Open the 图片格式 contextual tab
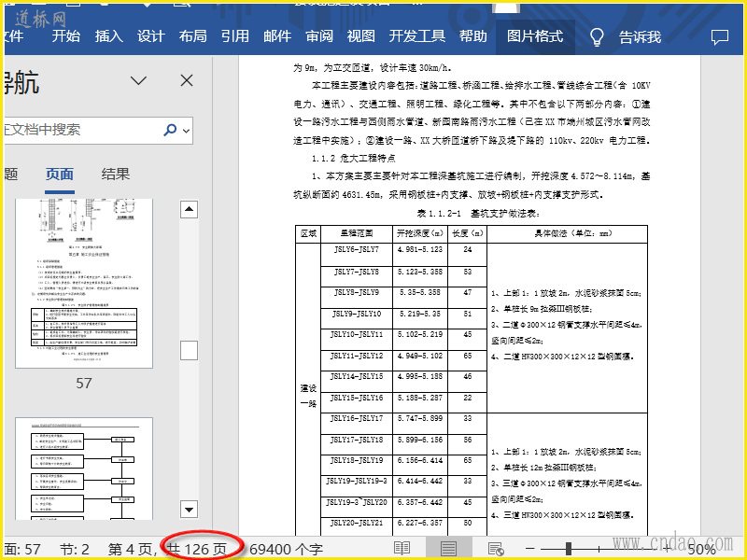The width and height of the screenshot is (747, 560). pos(535,36)
